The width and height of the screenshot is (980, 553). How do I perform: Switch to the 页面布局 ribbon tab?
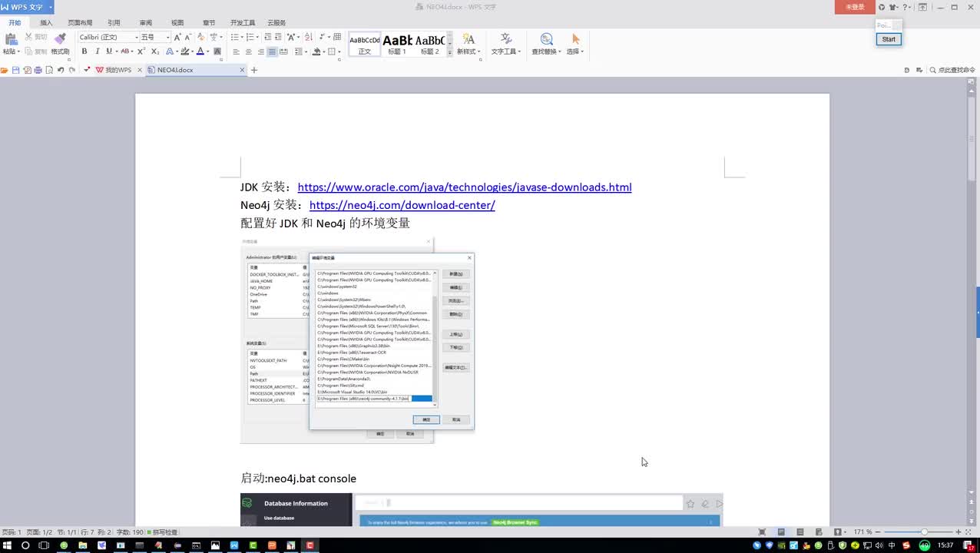(80, 23)
